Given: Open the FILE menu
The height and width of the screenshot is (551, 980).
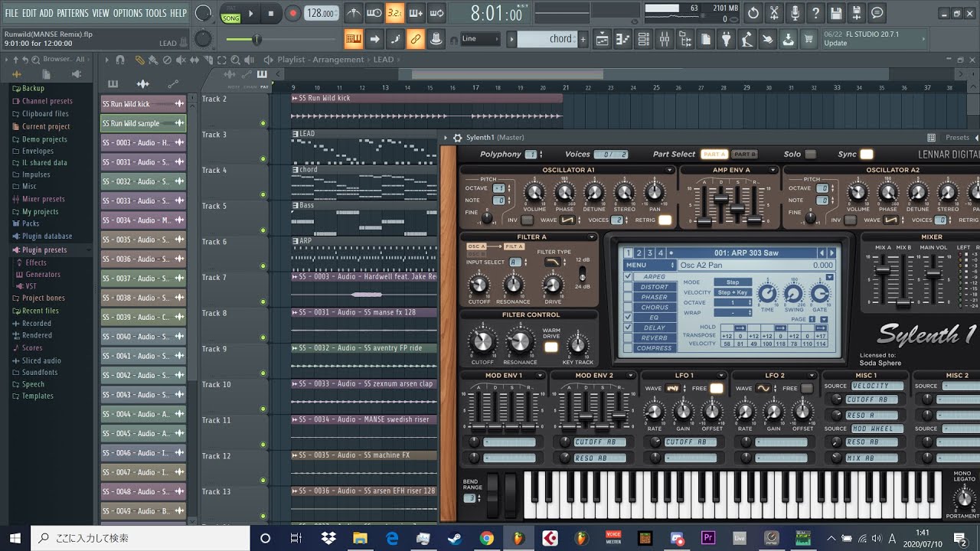Looking at the screenshot, I should point(11,13).
